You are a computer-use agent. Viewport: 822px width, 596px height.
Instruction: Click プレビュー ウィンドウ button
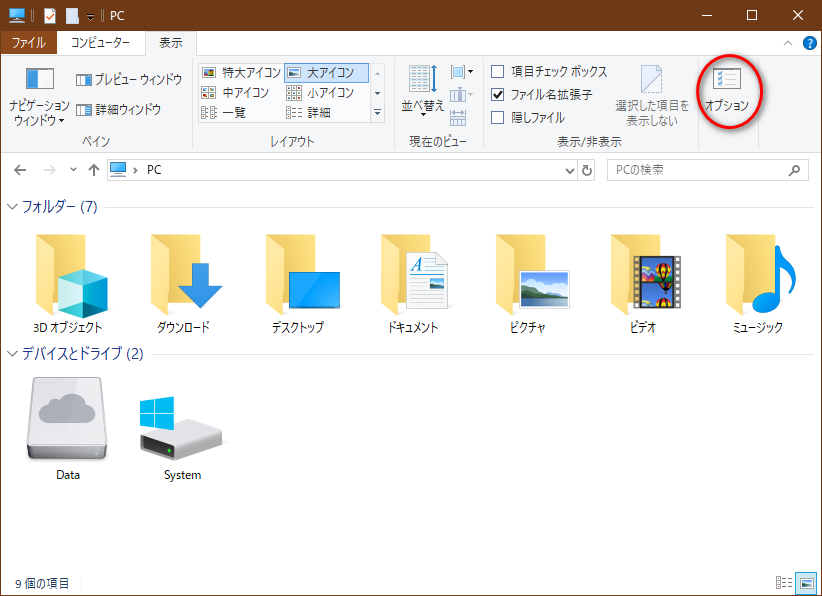129,79
